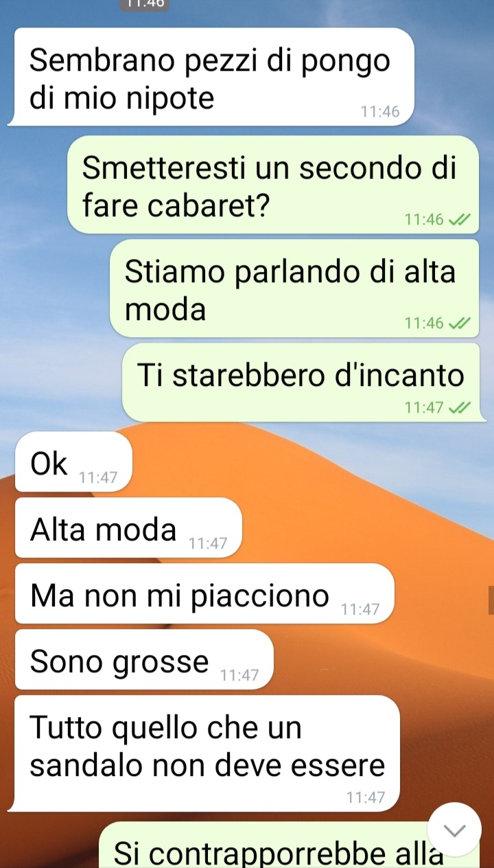Tap double checkmark on 'Ti starebbero d'incanto'
494x868 pixels.
(460, 408)
